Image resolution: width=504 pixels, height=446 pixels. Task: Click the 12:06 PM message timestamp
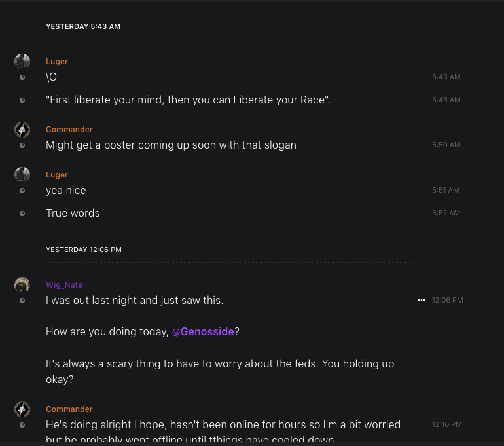coord(447,301)
